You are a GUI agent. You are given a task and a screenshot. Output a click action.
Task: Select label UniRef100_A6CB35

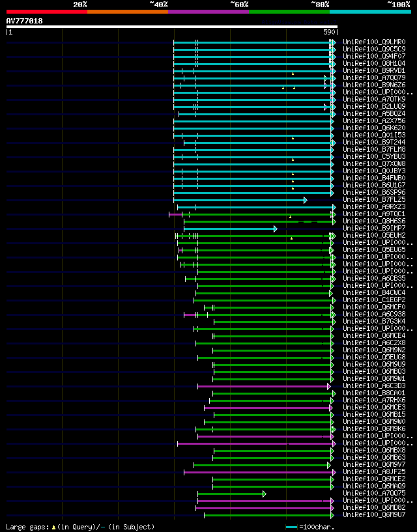coord(374,279)
